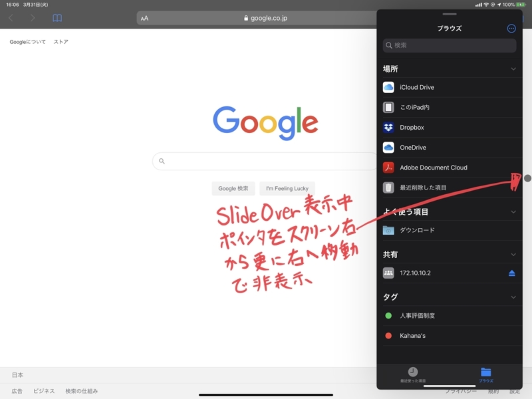Tap Safari forward arrow button
The height and width of the screenshot is (399, 532).
[32, 18]
